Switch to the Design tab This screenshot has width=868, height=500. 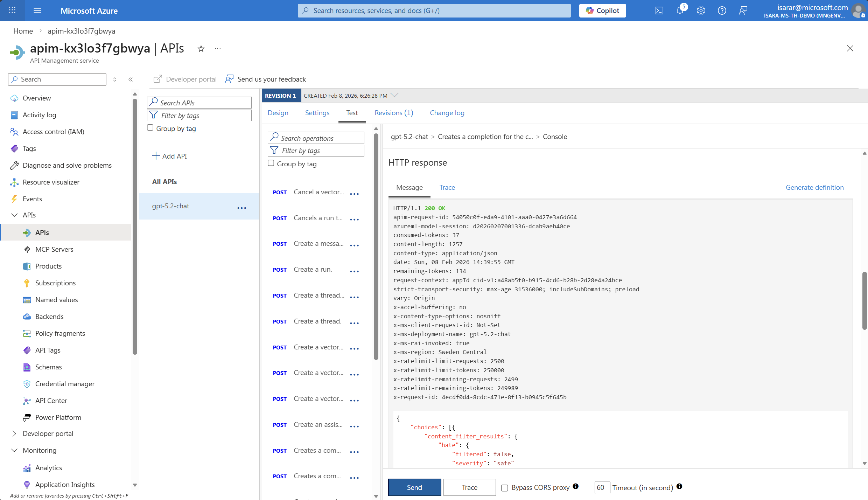(278, 113)
